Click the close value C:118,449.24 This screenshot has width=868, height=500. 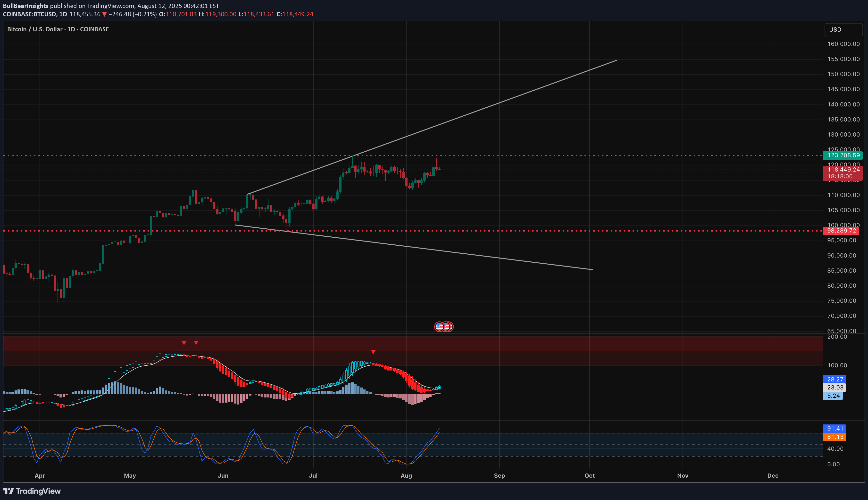(295, 14)
